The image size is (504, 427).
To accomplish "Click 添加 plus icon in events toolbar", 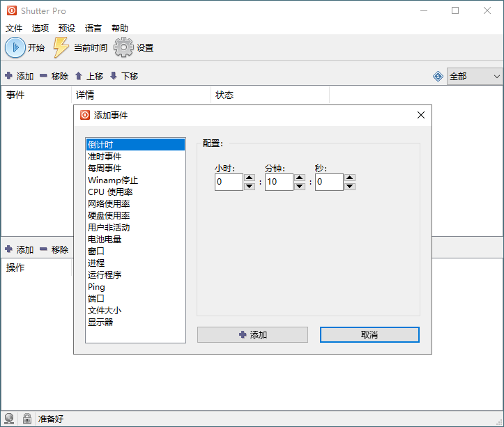I will point(8,76).
